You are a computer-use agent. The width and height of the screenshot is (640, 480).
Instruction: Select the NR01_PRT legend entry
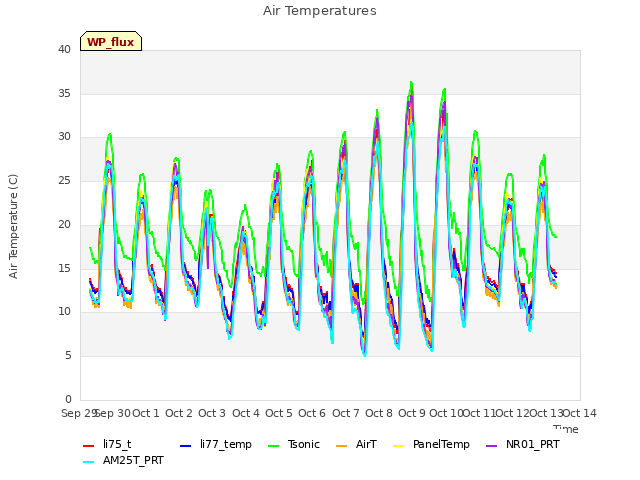pos(523,444)
